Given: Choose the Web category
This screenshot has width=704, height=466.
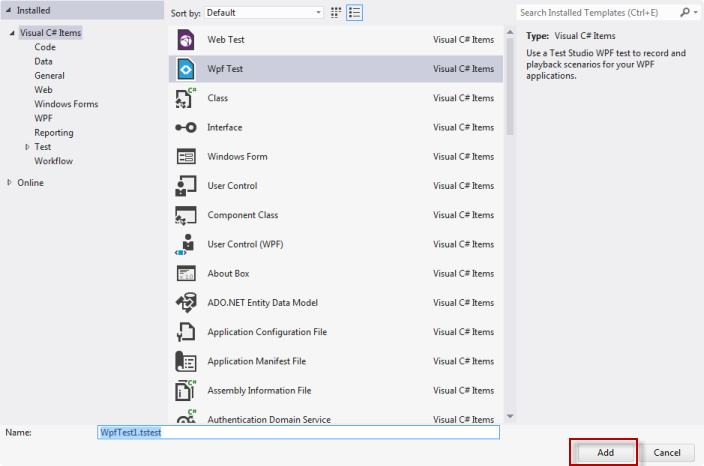Looking at the screenshot, I should tap(43, 90).
